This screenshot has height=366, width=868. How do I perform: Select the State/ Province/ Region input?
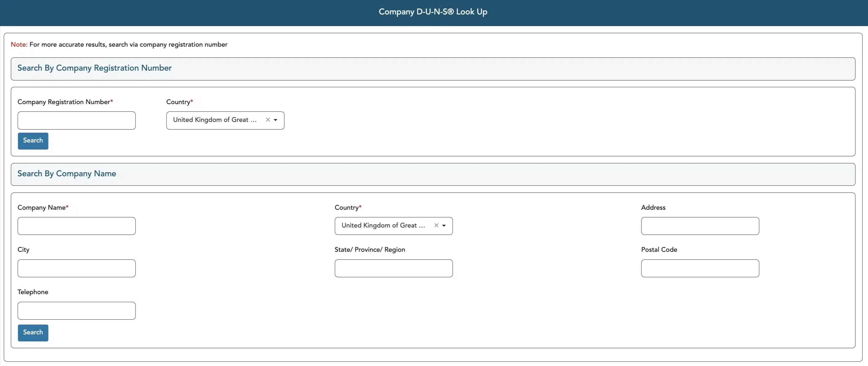point(393,268)
